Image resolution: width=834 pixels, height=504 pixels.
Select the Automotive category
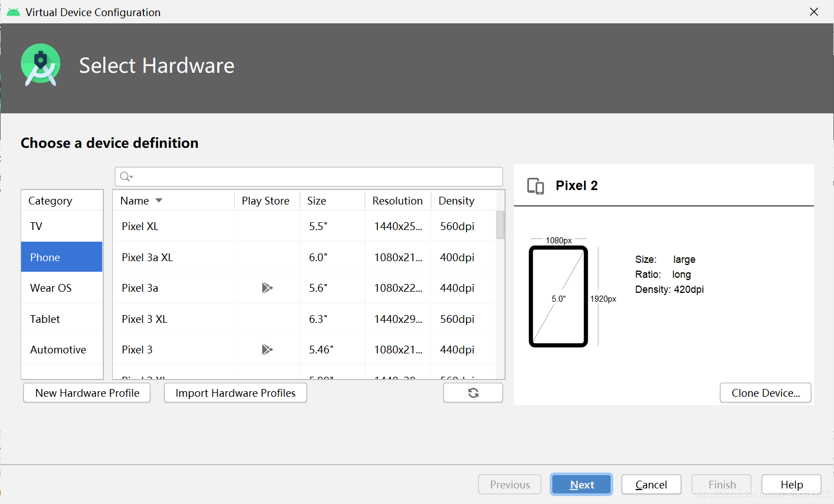pos(62,350)
